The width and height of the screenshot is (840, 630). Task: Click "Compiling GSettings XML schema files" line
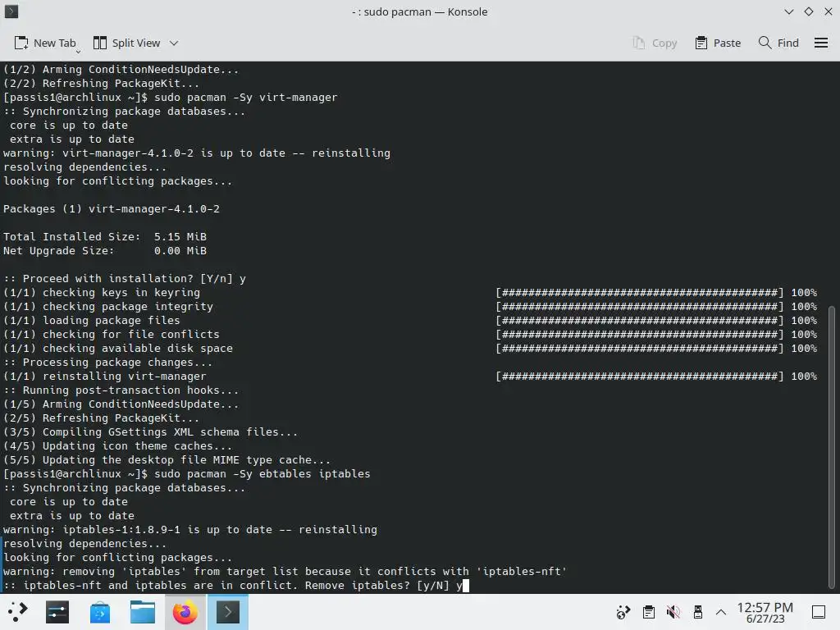(x=151, y=431)
